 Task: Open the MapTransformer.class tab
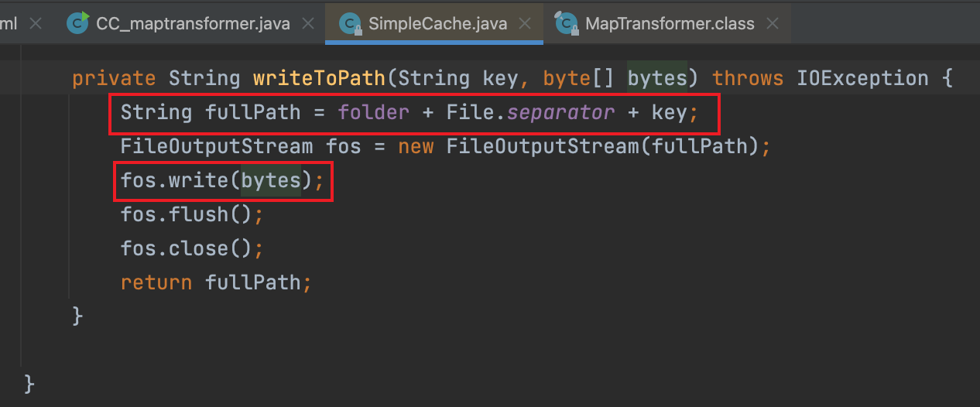point(670,23)
